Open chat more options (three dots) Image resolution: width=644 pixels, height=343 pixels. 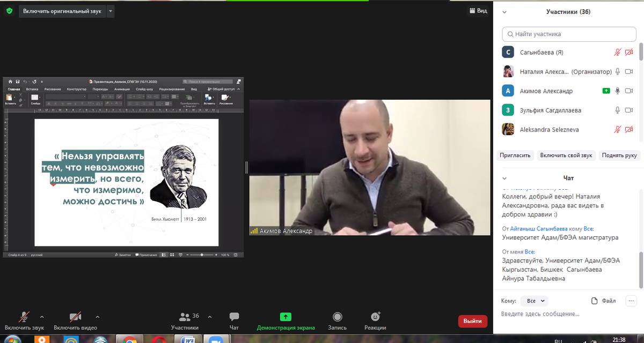[x=631, y=301]
